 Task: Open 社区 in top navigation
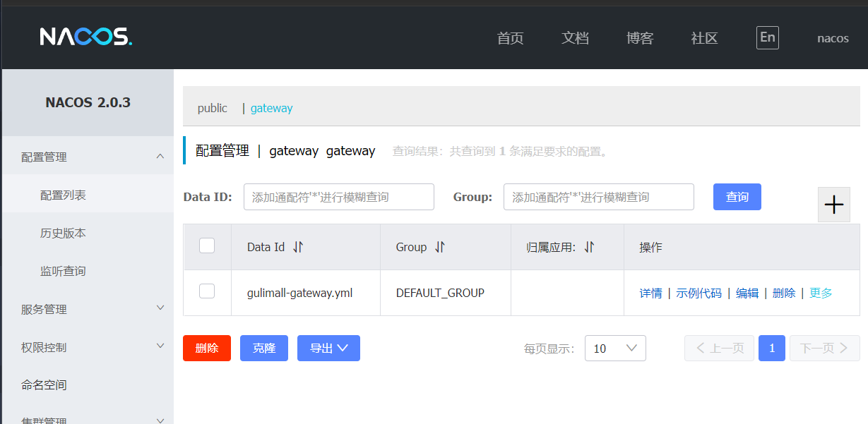point(704,38)
